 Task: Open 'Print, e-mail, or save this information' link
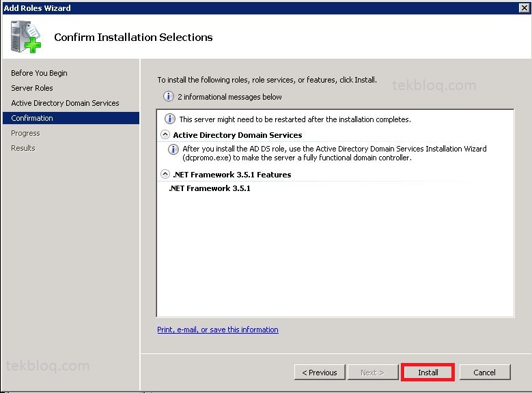pyautogui.click(x=218, y=330)
